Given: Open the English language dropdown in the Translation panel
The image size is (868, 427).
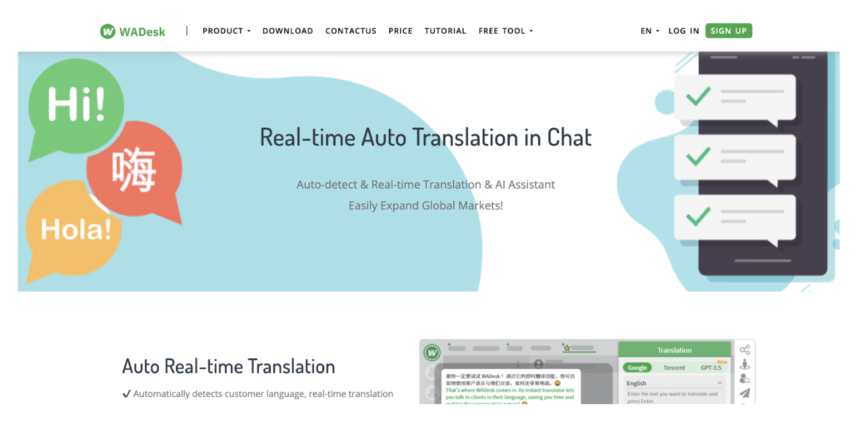Looking at the screenshot, I should (674, 383).
